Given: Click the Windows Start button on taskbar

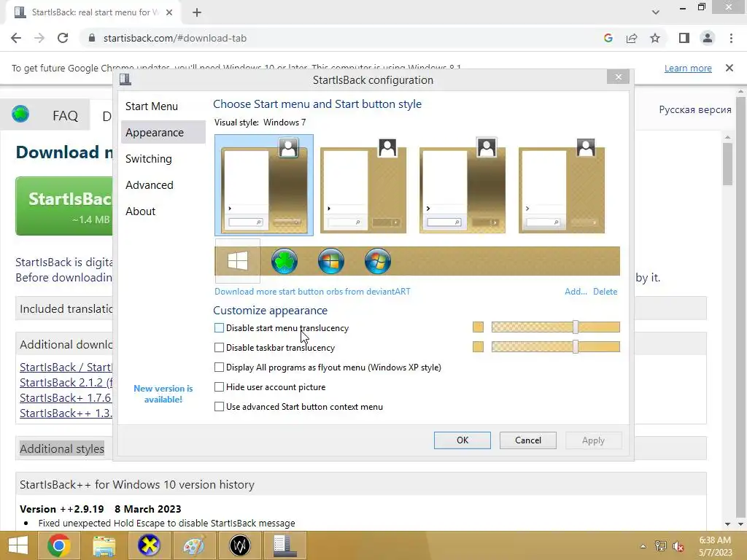Looking at the screenshot, I should pyautogui.click(x=18, y=545).
